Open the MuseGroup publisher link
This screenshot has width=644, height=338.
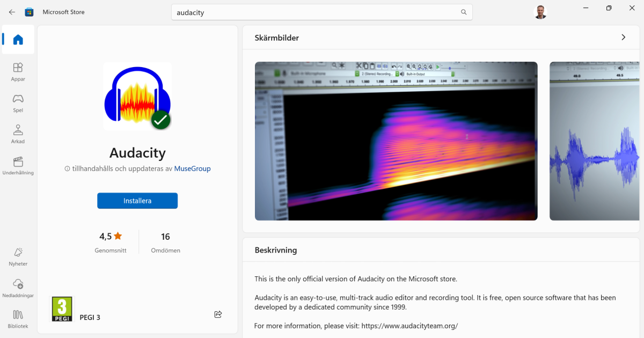(192, 168)
